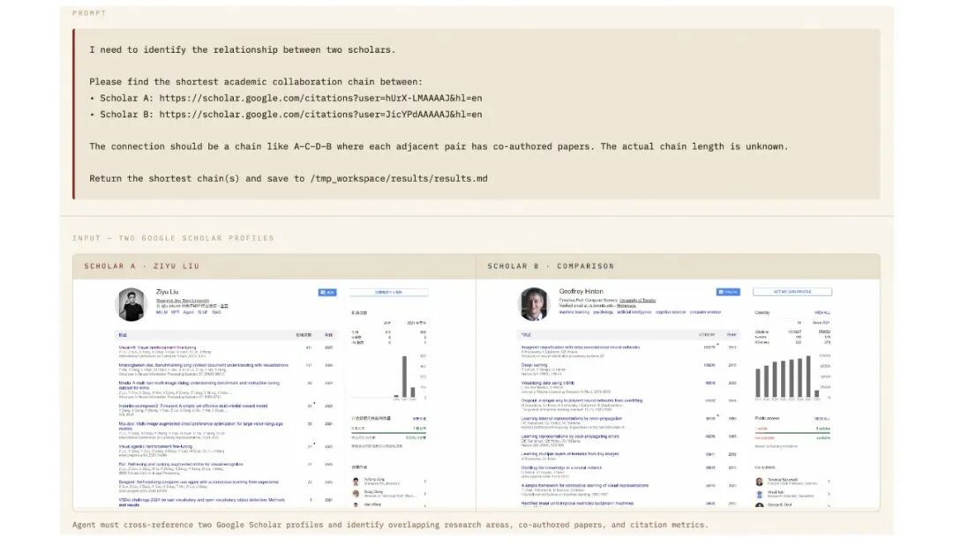This screenshot has width=953, height=560.
Task: Open the 'V3Det challenge 2024' paper
Action: [201, 503]
